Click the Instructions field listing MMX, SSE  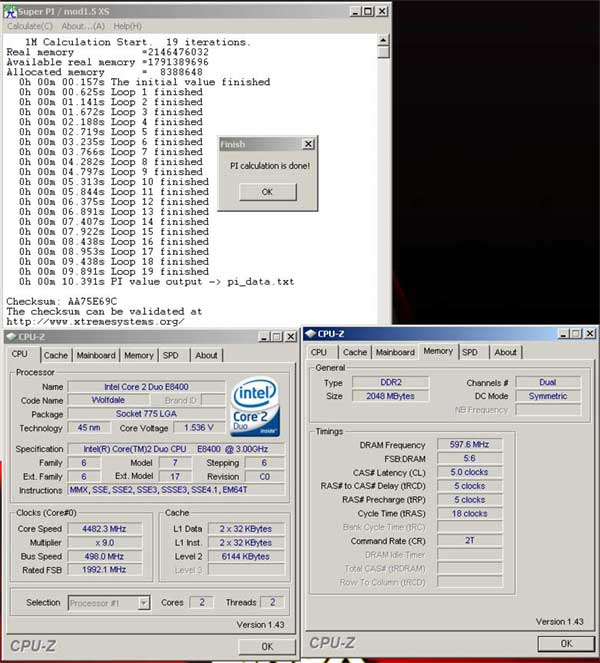pyautogui.click(x=176, y=490)
